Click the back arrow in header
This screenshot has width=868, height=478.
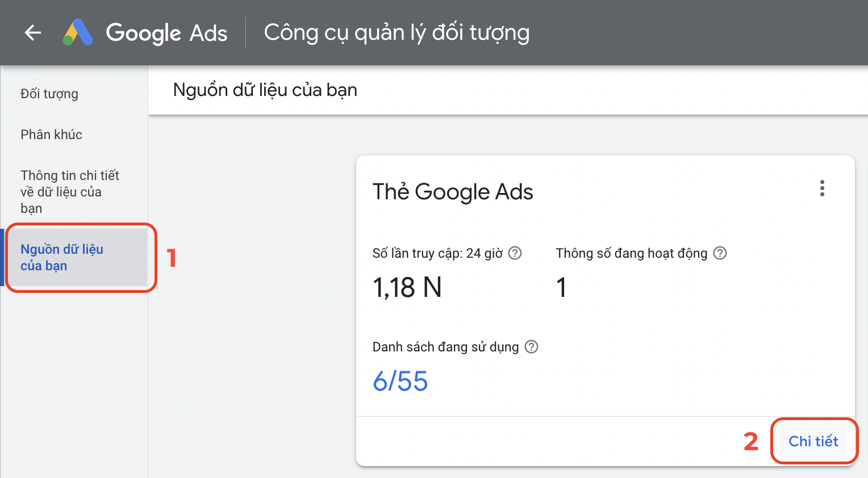[33, 33]
